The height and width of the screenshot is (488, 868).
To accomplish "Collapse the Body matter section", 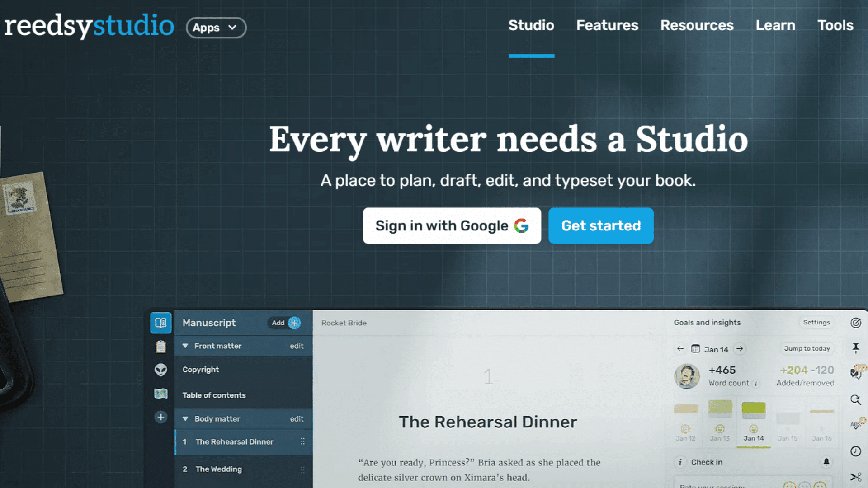I will 185,419.
